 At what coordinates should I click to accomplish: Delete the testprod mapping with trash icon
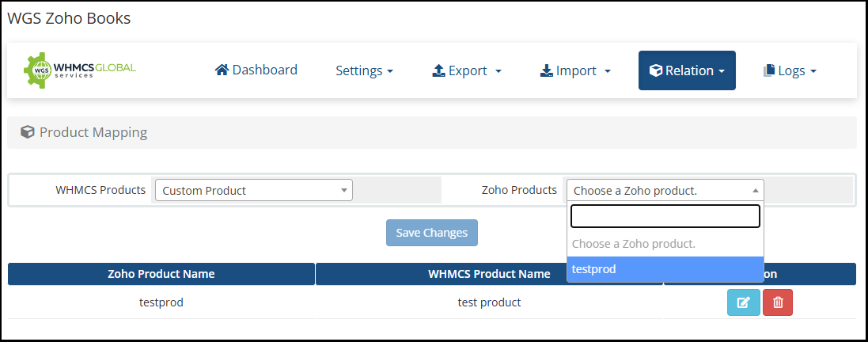[778, 302]
